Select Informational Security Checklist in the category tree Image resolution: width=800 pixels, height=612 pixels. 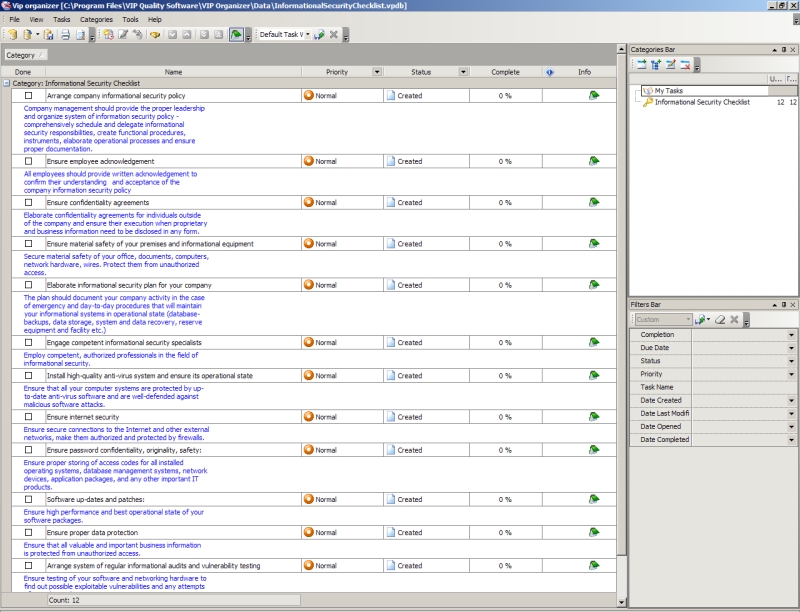(x=702, y=102)
